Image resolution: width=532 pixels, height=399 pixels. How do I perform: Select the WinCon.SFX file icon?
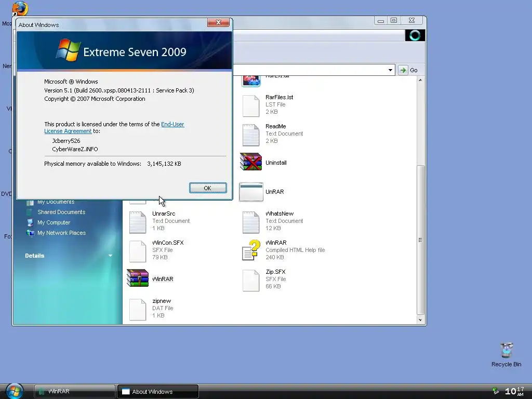pyautogui.click(x=138, y=251)
